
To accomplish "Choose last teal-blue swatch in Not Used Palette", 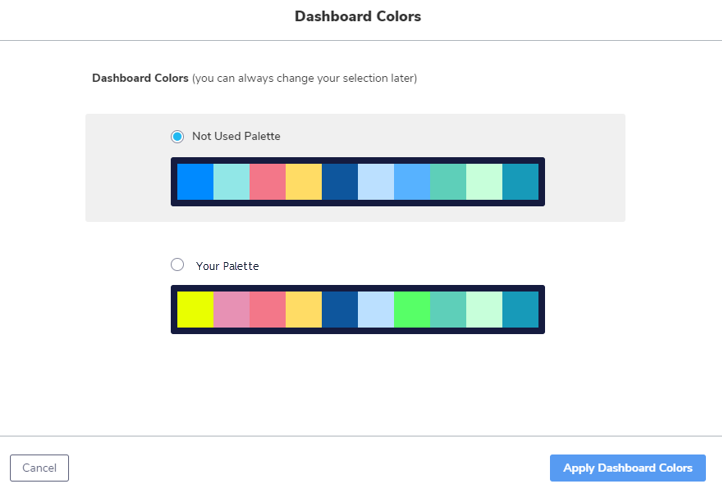I will coord(520,182).
